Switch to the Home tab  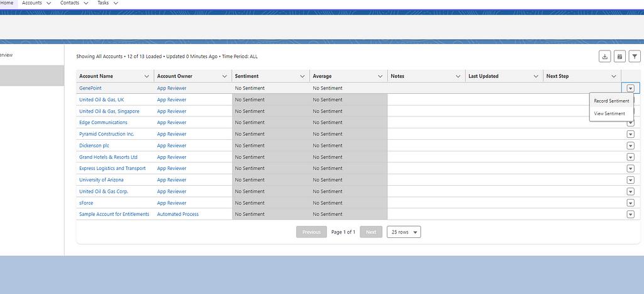[x=6, y=3]
